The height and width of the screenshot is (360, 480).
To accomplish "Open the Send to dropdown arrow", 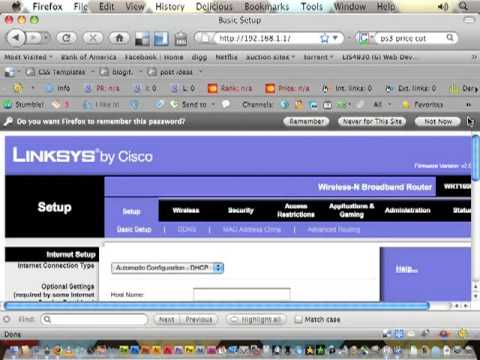I will [x=213, y=105].
